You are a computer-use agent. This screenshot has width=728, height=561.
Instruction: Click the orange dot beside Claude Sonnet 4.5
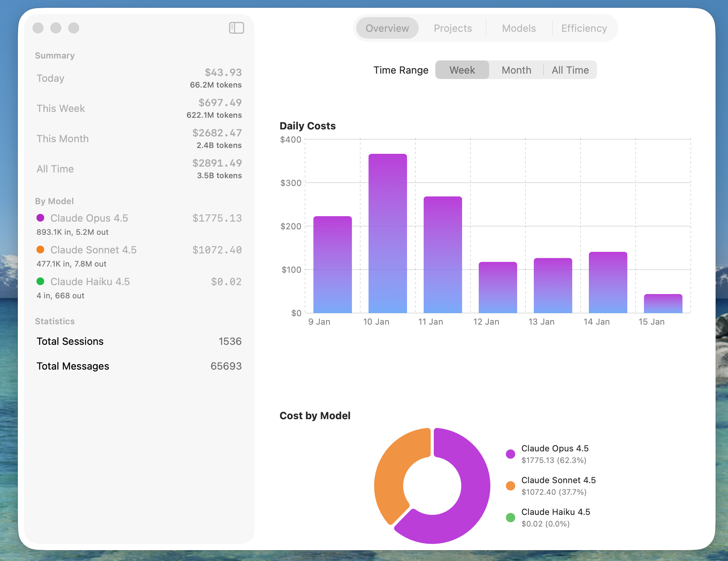41,250
